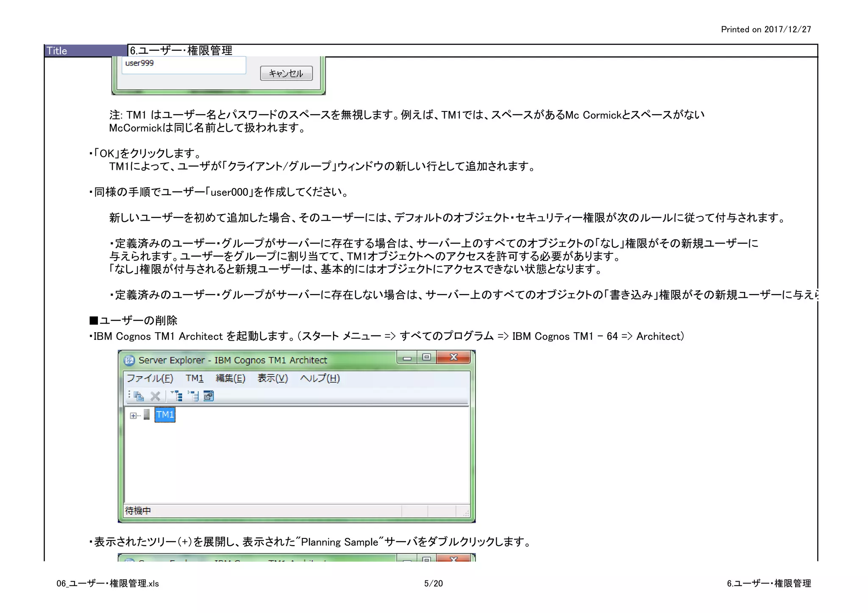Click the page number 5/20
868x613 pixels.
pyautogui.click(x=434, y=583)
